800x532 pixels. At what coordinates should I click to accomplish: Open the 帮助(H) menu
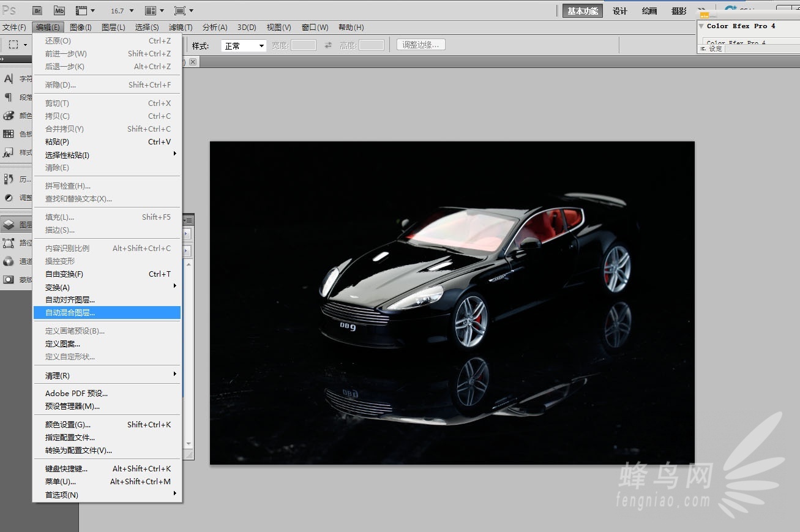coord(351,27)
